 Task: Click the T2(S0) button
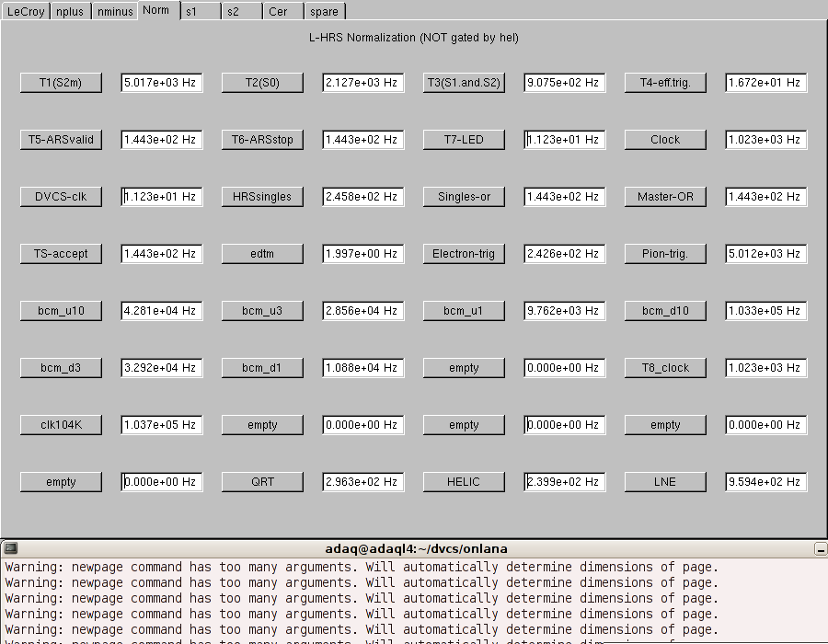click(x=262, y=83)
